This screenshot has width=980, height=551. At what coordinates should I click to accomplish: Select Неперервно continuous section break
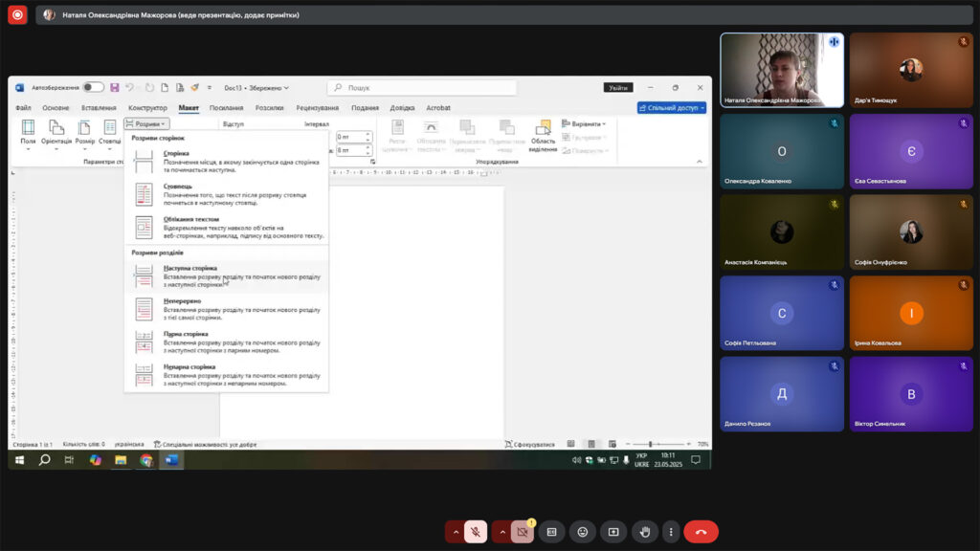226,309
